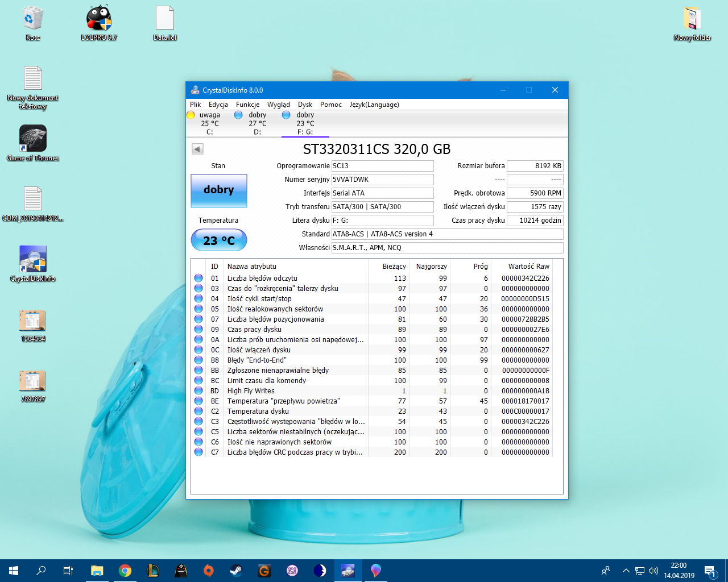Open the taskbar clock and date

tap(679, 571)
